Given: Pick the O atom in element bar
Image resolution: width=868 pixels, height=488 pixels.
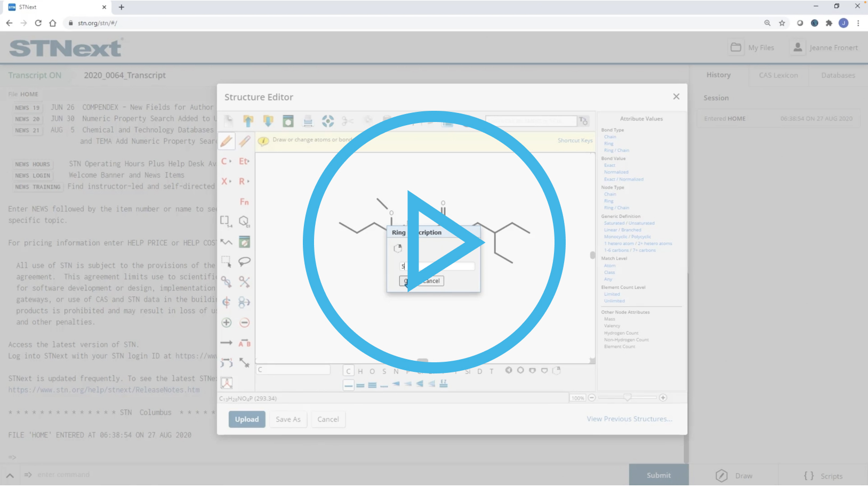Looking at the screenshot, I should 372,371.
